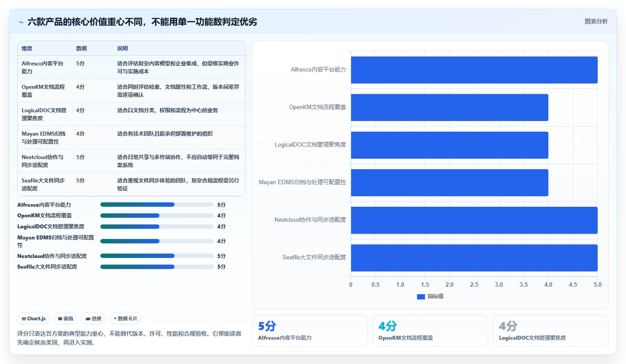The image size is (626, 364).
Task: Click the 4分 score in the OpenKM table row
Action: [80, 87]
